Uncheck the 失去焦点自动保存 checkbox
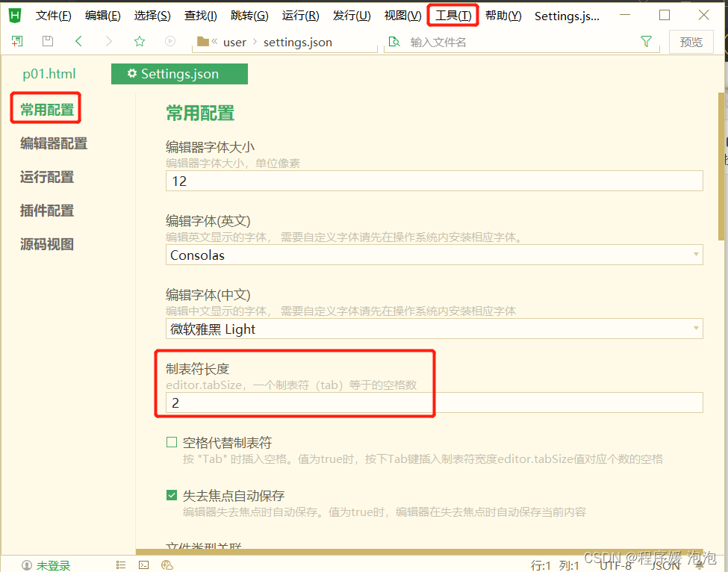The height and width of the screenshot is (572, 728). tap(172, 495)
